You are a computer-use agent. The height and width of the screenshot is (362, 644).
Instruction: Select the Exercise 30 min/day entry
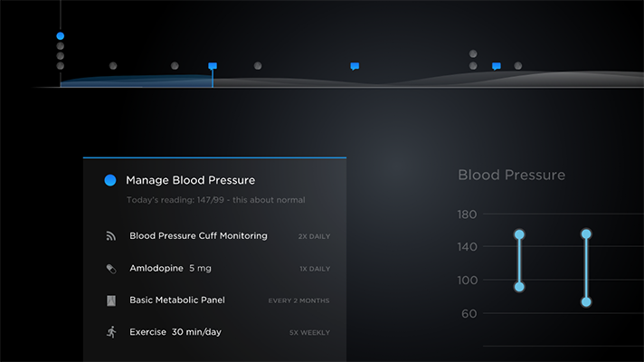175,332
